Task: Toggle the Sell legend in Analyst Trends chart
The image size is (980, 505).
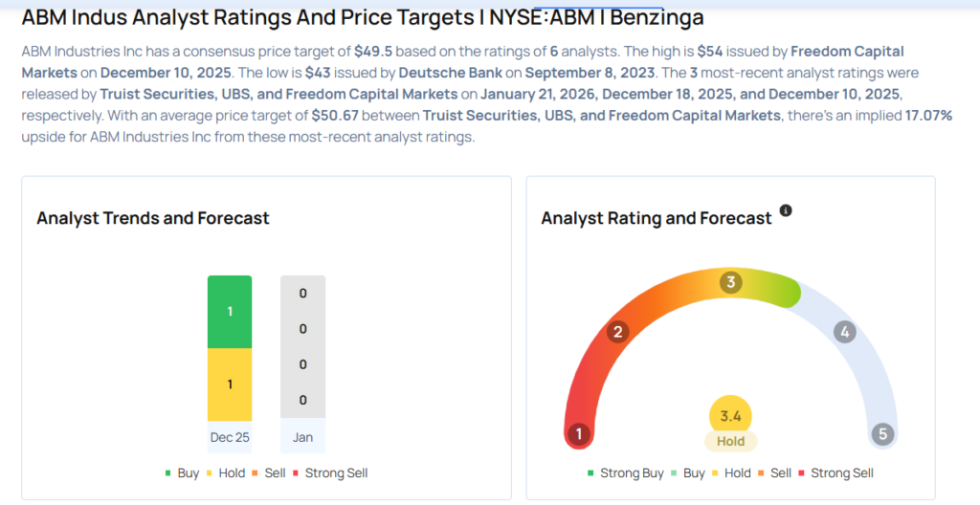Action: (272, 472)
